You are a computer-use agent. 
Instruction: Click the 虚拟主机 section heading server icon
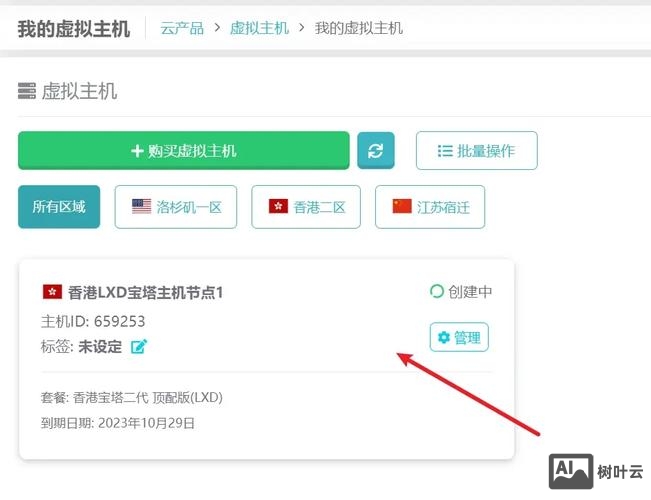tap(27, 91)
